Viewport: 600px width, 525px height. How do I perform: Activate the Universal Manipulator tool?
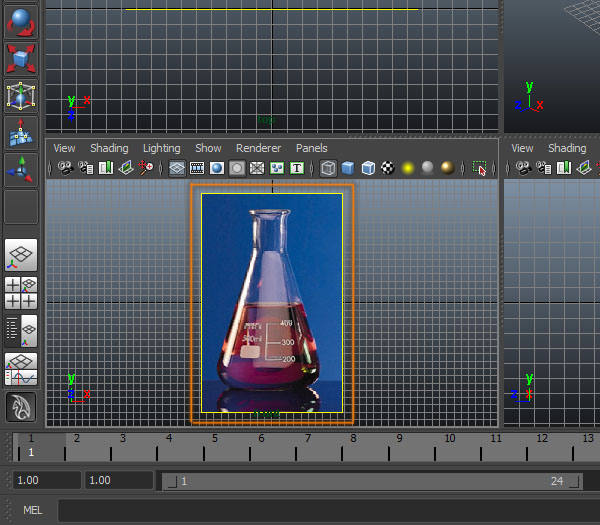(21, 95)
